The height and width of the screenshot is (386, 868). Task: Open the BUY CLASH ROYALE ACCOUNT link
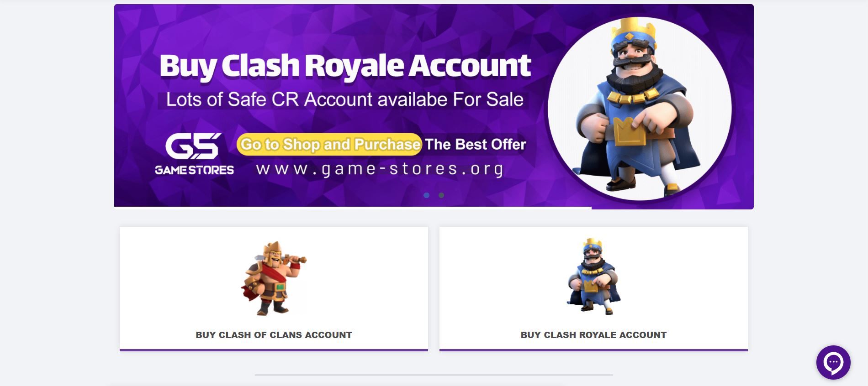(x=593, y=335)
